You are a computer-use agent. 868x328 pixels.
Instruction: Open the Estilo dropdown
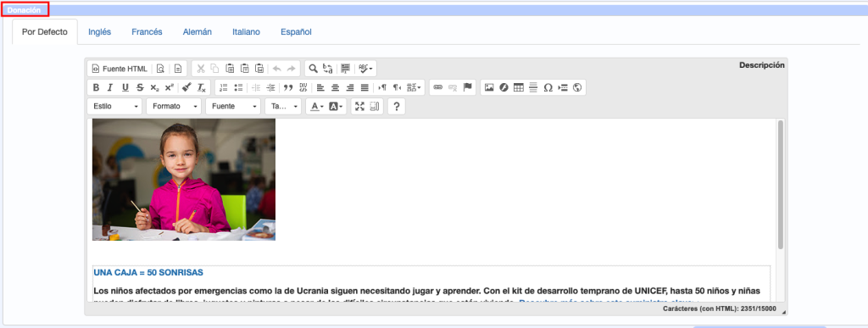(114, 106)
